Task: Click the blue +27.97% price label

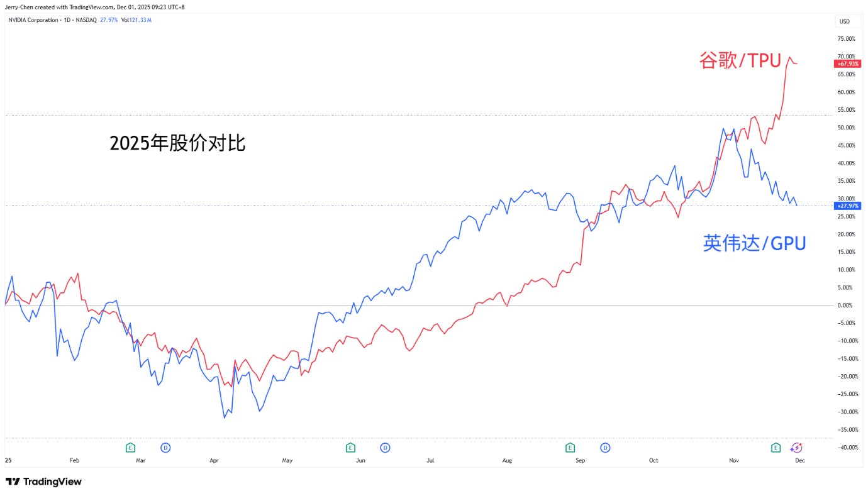Action: 847,206
